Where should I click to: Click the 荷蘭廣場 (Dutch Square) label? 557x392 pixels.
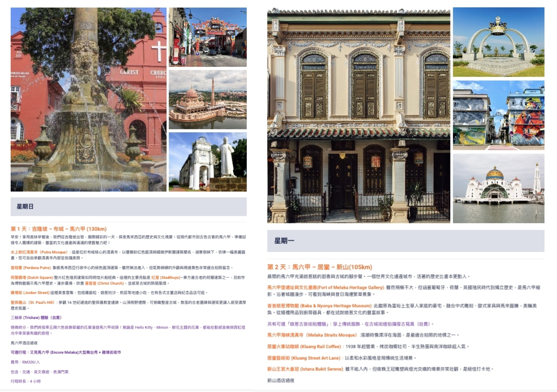(32, 278)
